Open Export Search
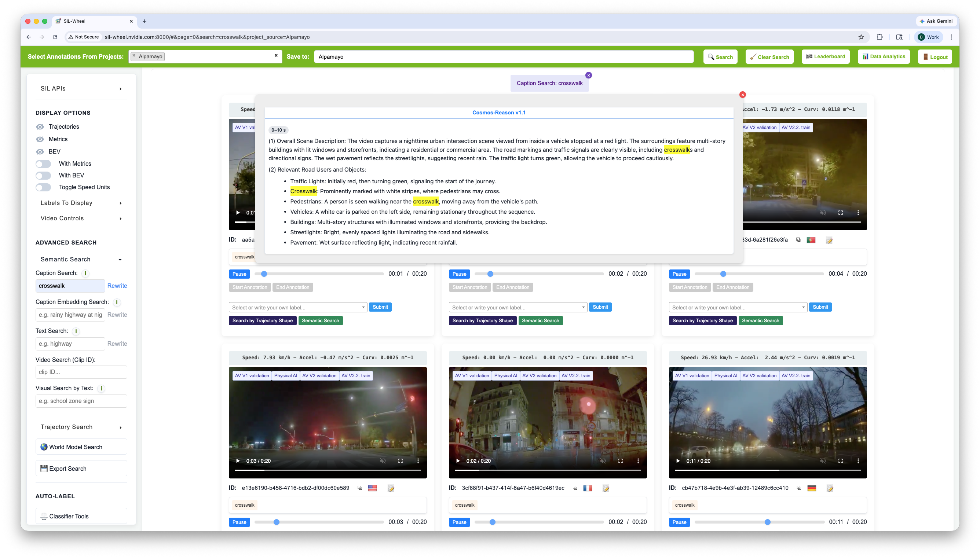 click(81, 468)
